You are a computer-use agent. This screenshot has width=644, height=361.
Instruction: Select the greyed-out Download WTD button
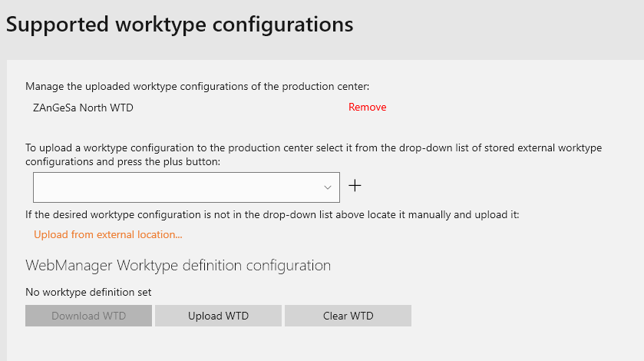tap(89, 316)
